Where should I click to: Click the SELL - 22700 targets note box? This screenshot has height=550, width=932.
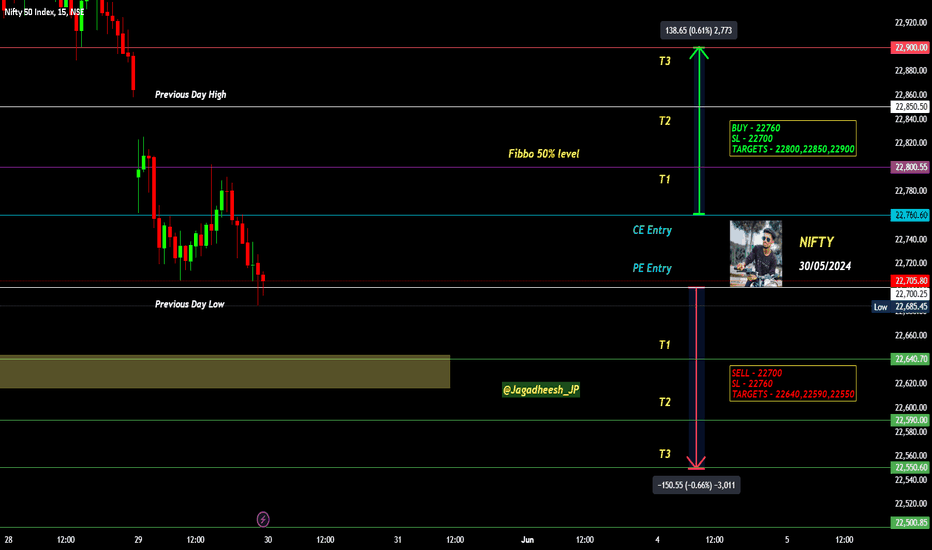793,384
